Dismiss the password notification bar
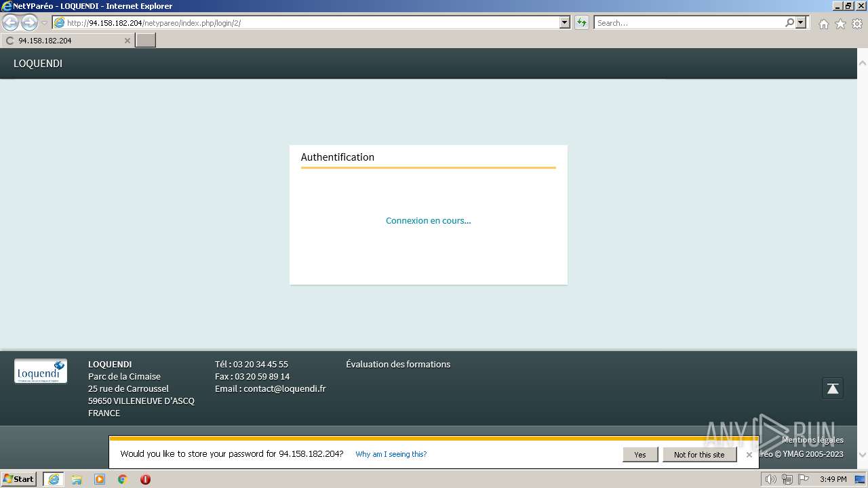868x488 pixels. point(749,455)
